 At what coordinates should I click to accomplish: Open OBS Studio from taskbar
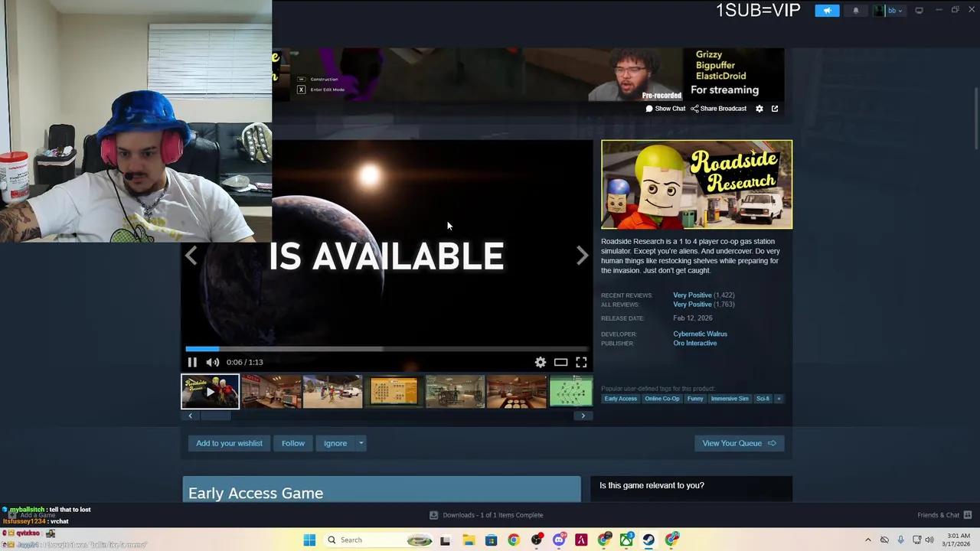tap(536, 540)
